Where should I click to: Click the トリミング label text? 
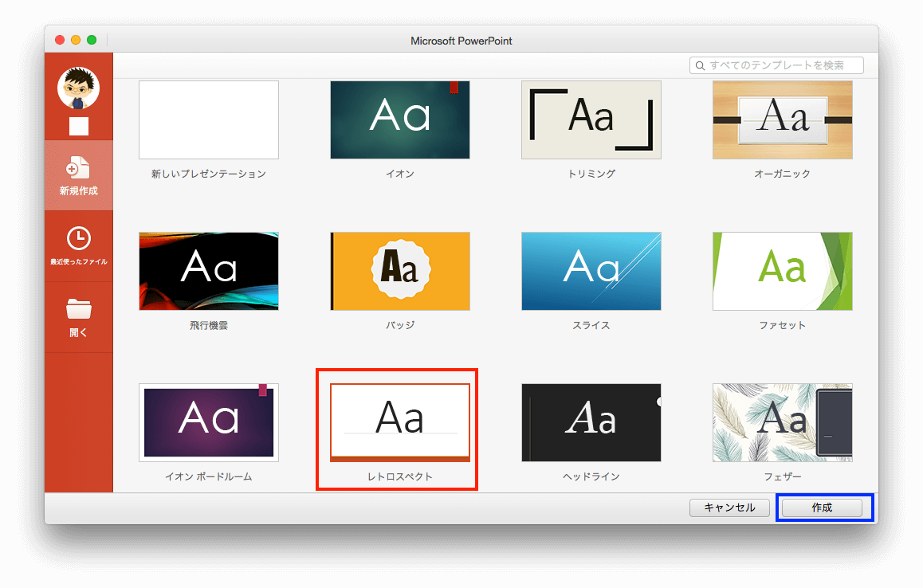tap(591, 174)
